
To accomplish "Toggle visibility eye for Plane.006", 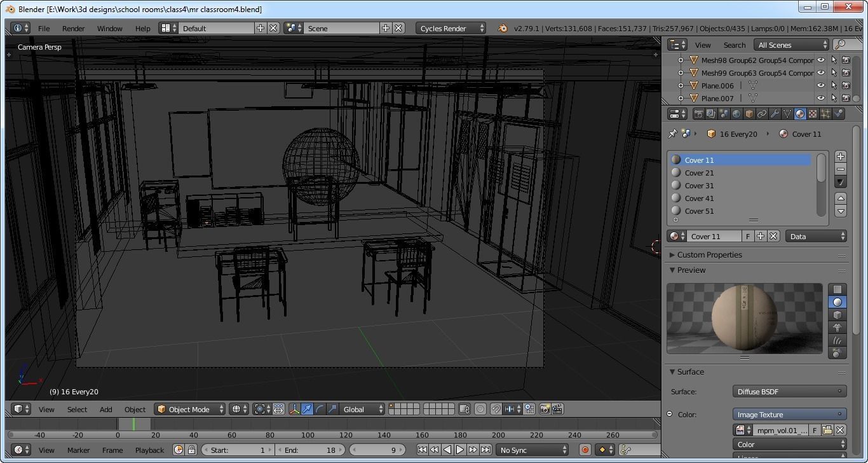I will pos(821,85).
